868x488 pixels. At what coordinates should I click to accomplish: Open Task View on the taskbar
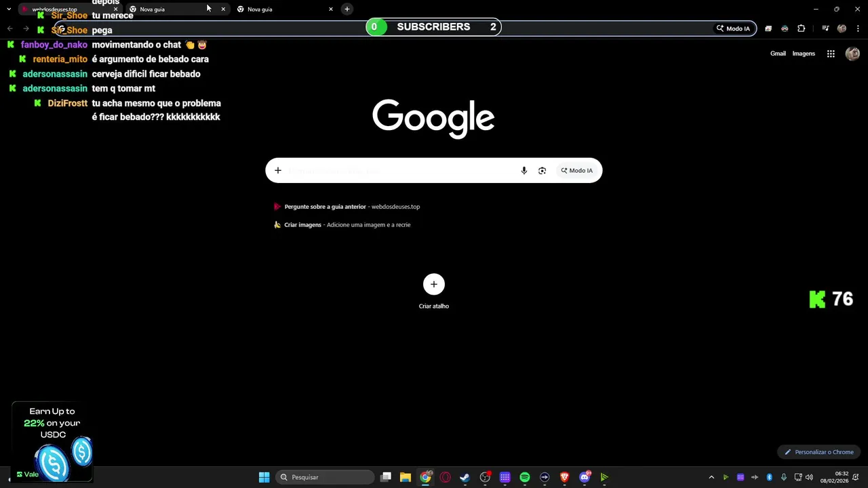386,477
